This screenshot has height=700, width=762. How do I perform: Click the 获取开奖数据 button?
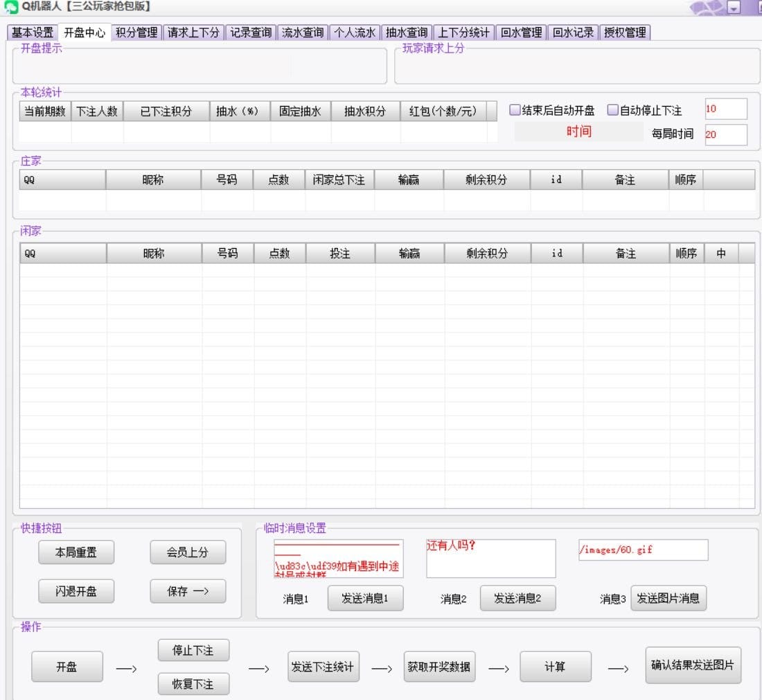pyautogui.click(x=439, y=667)
